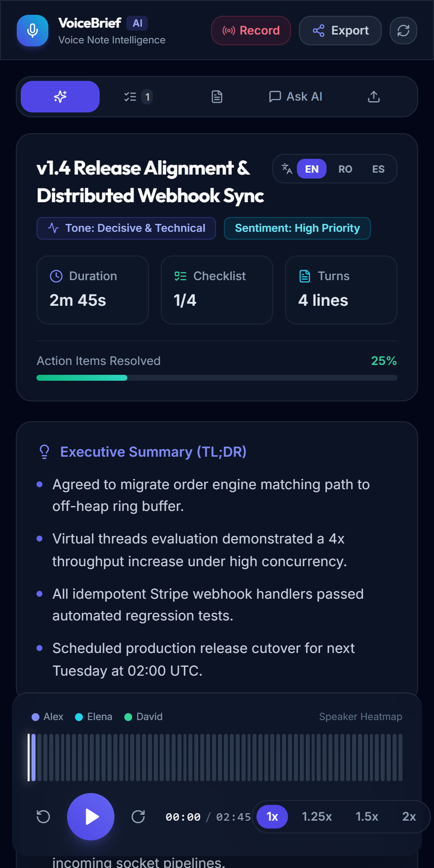The height and width of the screenshot is (868, 434).
Task: Select the EN language option
Action: 312,169
